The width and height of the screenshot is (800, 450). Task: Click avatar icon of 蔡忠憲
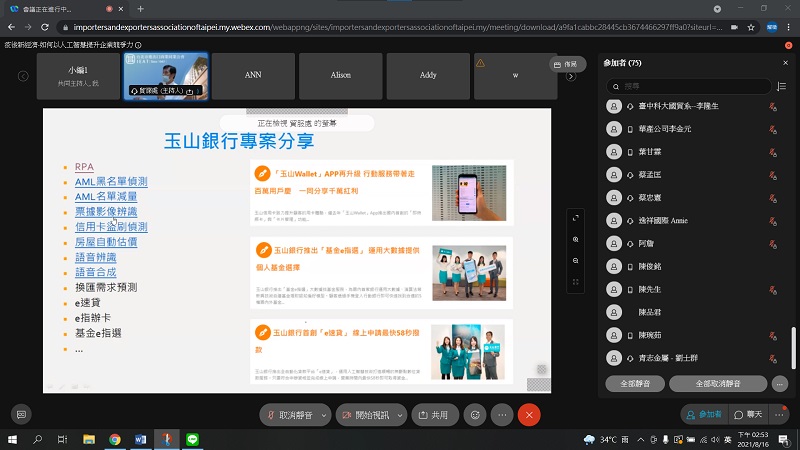point(614,197)
